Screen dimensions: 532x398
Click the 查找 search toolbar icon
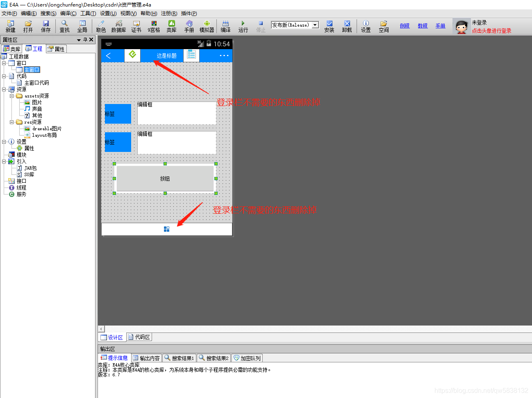(x=64, y=26)
